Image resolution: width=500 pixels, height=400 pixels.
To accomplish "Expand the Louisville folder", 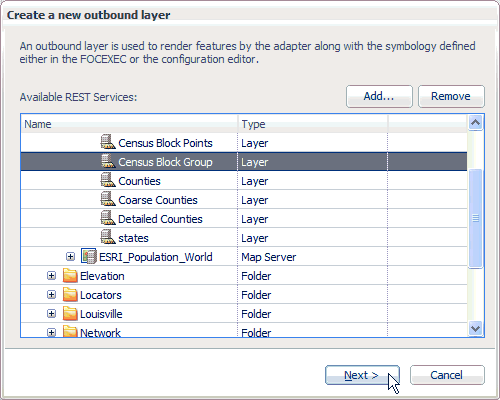I will pyautogui.click(x=51, y=314).
